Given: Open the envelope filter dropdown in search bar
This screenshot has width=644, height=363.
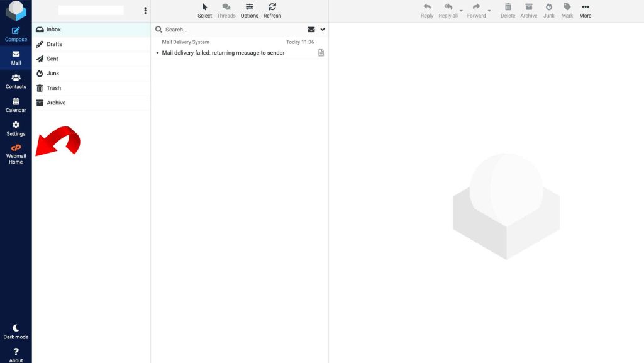Looking at the screenshot, I should click(x=311, y=30).
